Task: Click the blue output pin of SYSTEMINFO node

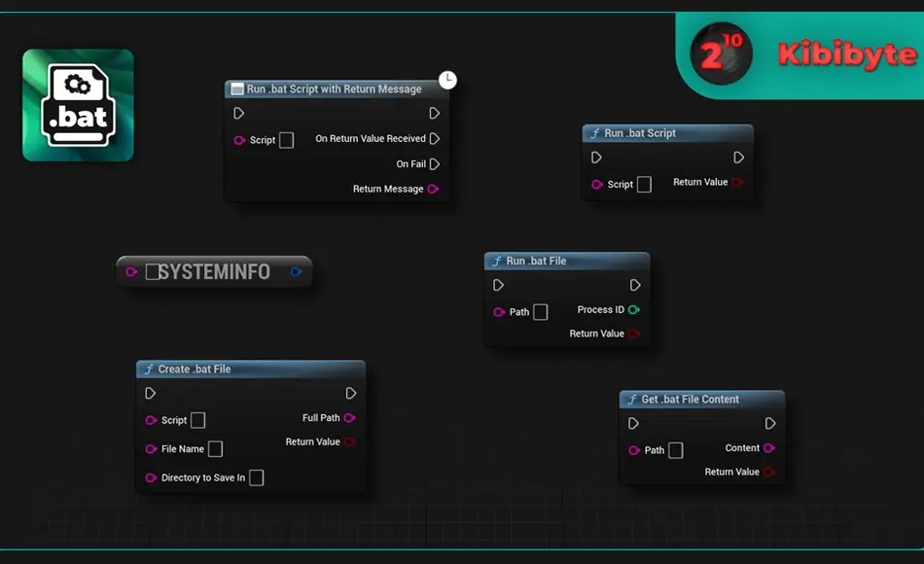Action: click(297, 271)
